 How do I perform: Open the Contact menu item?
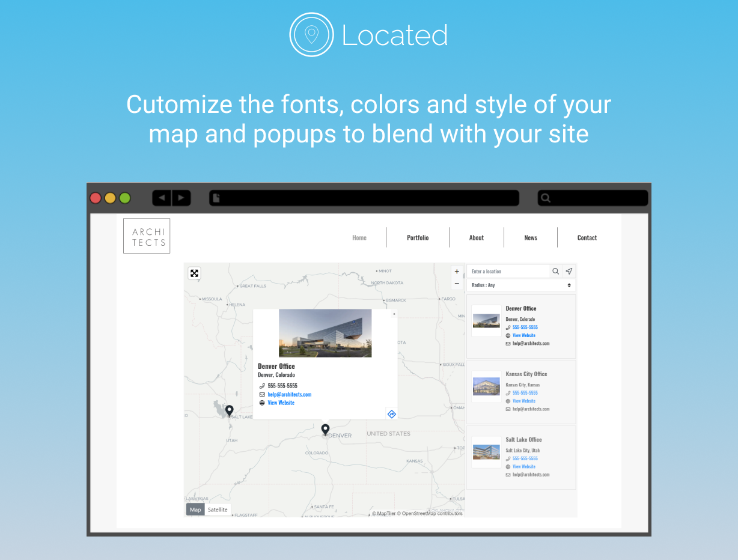(x=587, y=238)
